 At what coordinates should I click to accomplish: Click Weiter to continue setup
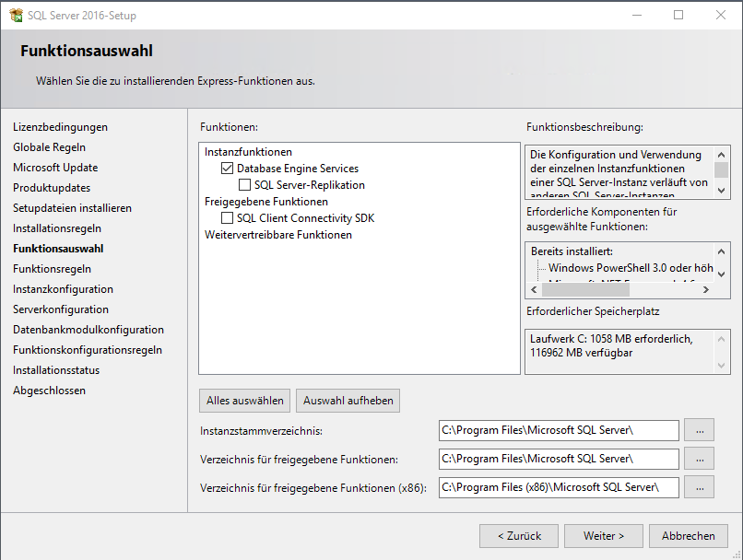coord(604,535)
